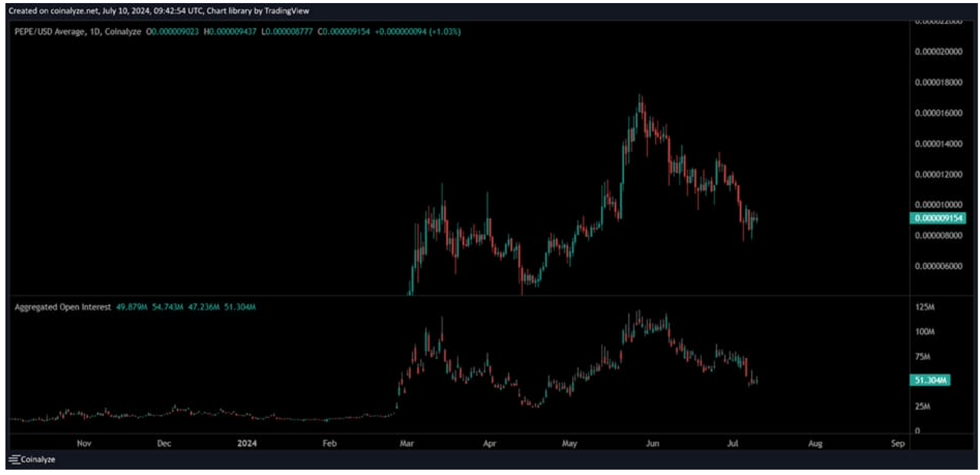980x475 pixels.
Task: Click the Mar label on the time axis
Action: click(406, 443)
